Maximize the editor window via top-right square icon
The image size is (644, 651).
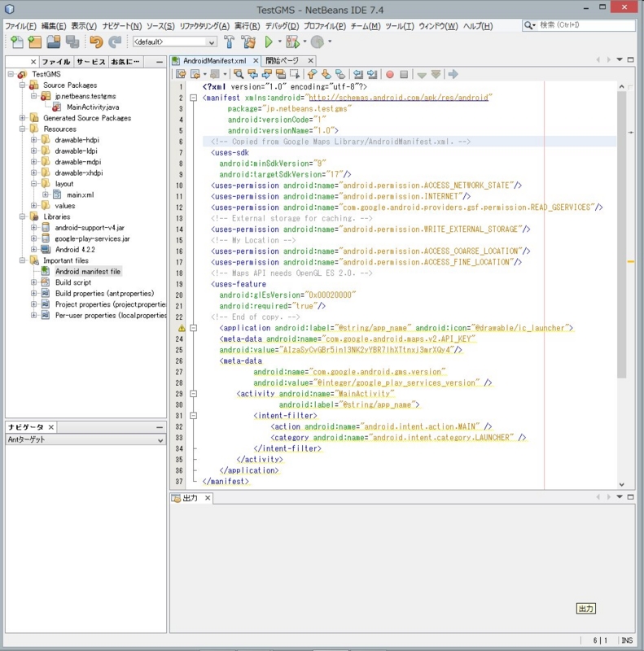(630, 59)
